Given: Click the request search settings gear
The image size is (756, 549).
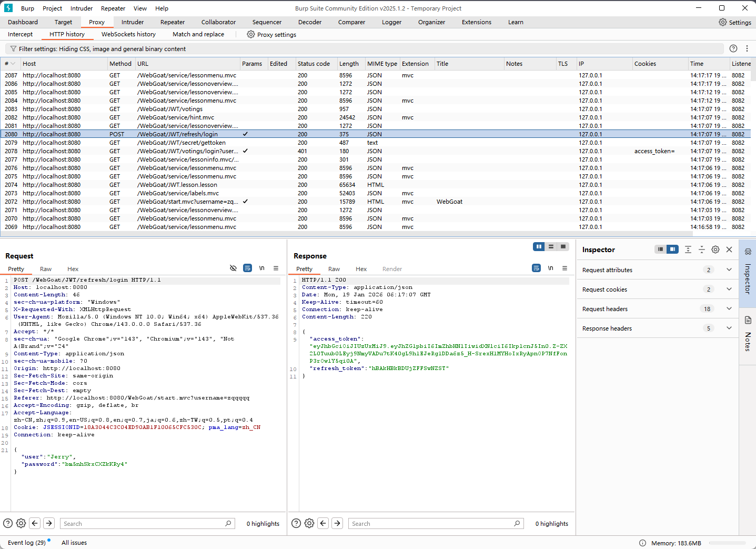Looking at the screenshot, I should tap(21, 523).
